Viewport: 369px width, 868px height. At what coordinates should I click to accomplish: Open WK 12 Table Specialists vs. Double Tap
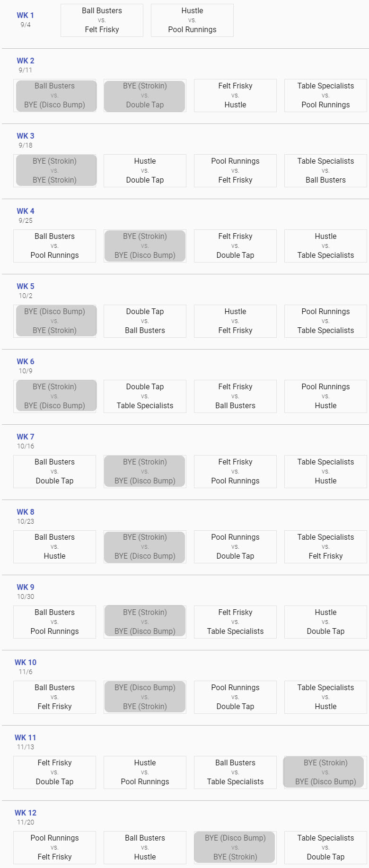tap(325, 848)
